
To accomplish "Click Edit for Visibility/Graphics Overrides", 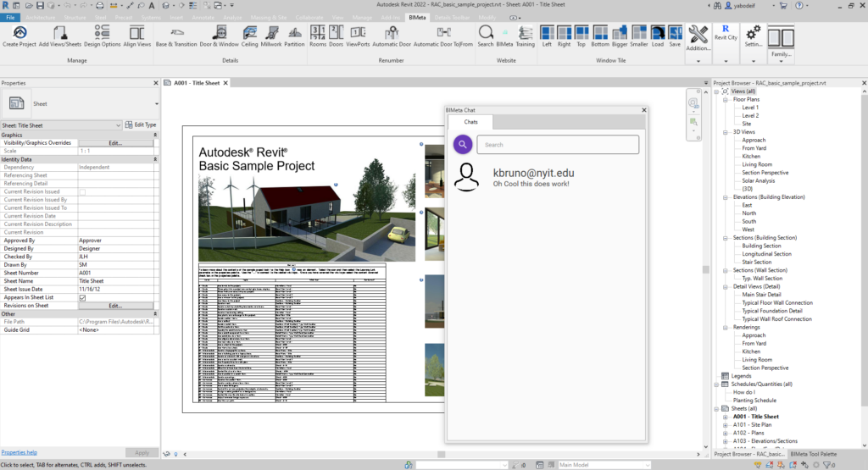I will [x=115, y=143].
